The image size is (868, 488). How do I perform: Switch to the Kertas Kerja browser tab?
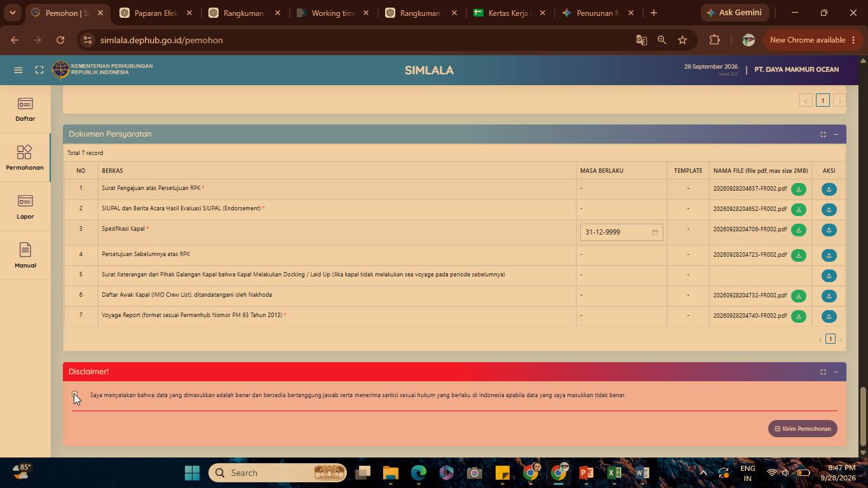[510, 13]
